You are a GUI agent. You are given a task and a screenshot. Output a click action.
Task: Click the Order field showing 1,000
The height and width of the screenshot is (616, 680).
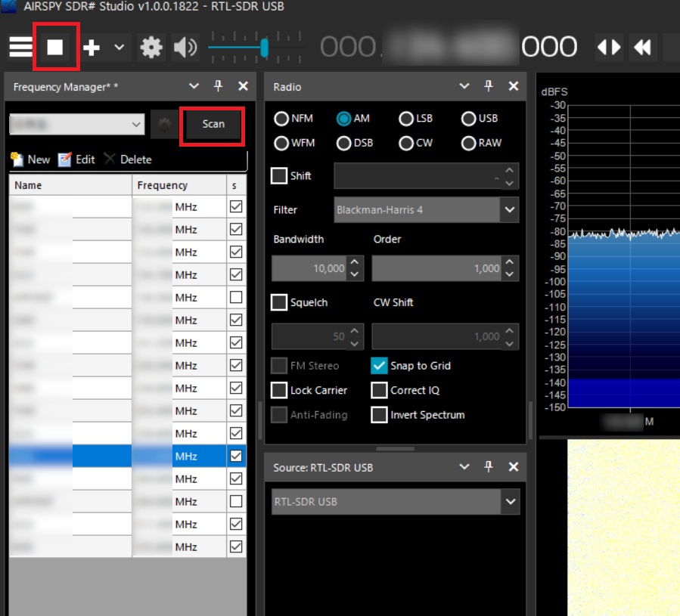(436, 268)
